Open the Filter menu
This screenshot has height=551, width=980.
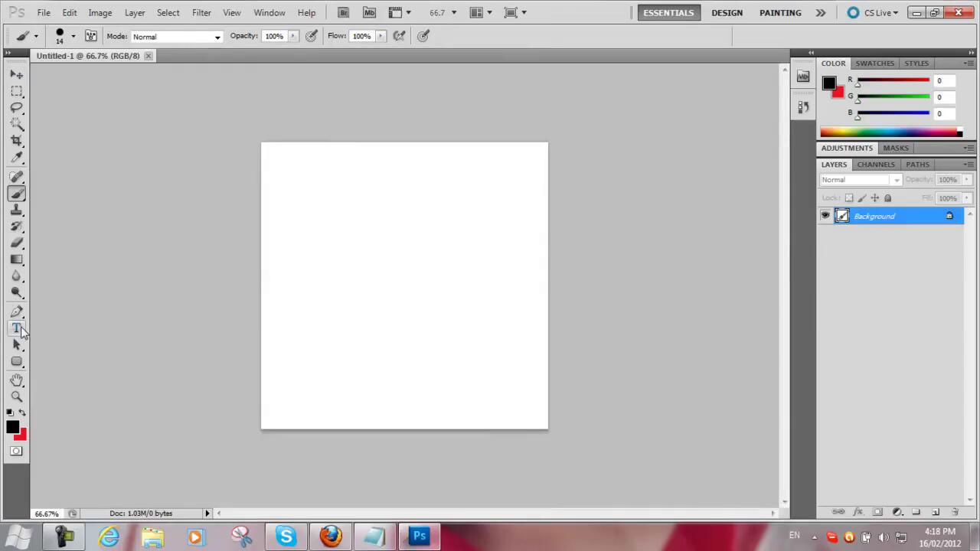(201, 12)
